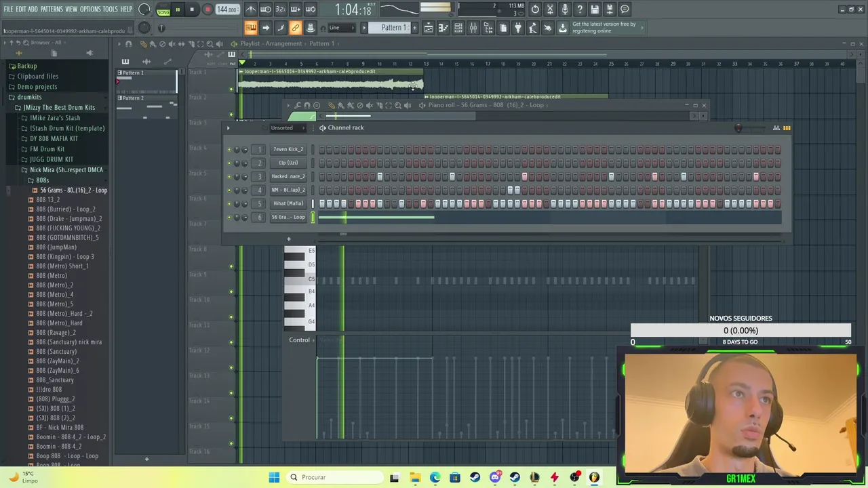868x488 pixels.
Task: Stop playback with the stop button
Action: pos(192,9)
